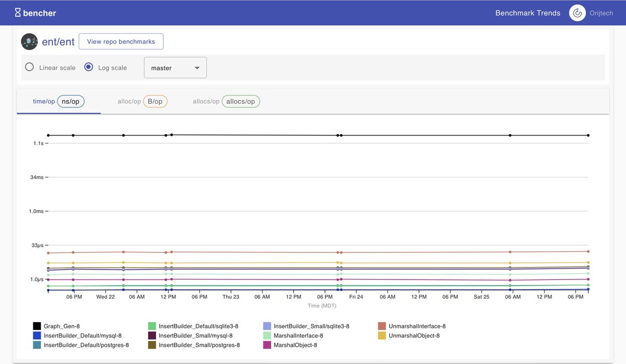
Task: Click the Wed 22 x-axis label
Action: click(105, 297)
